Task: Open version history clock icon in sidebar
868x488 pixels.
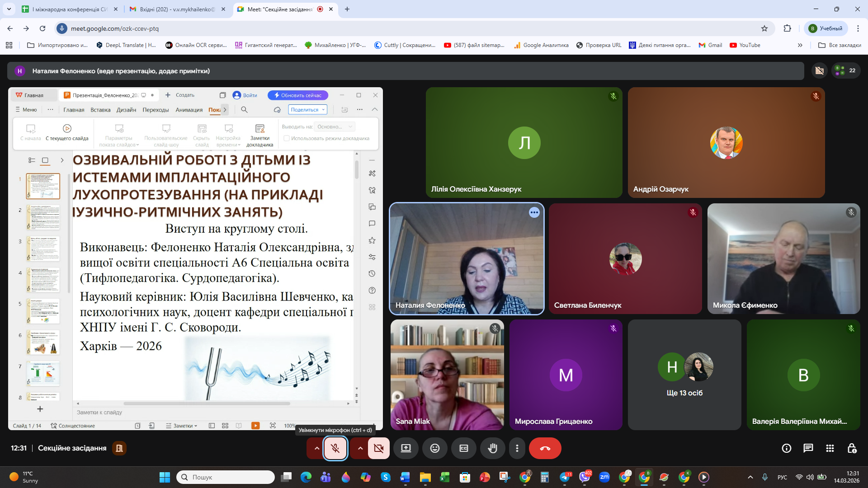Action: 372,273
